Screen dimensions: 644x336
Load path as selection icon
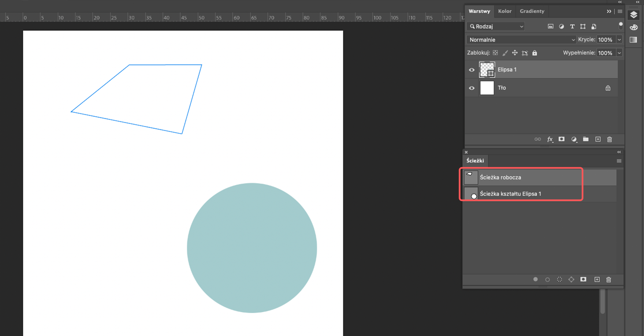click(x=559, y=279)
